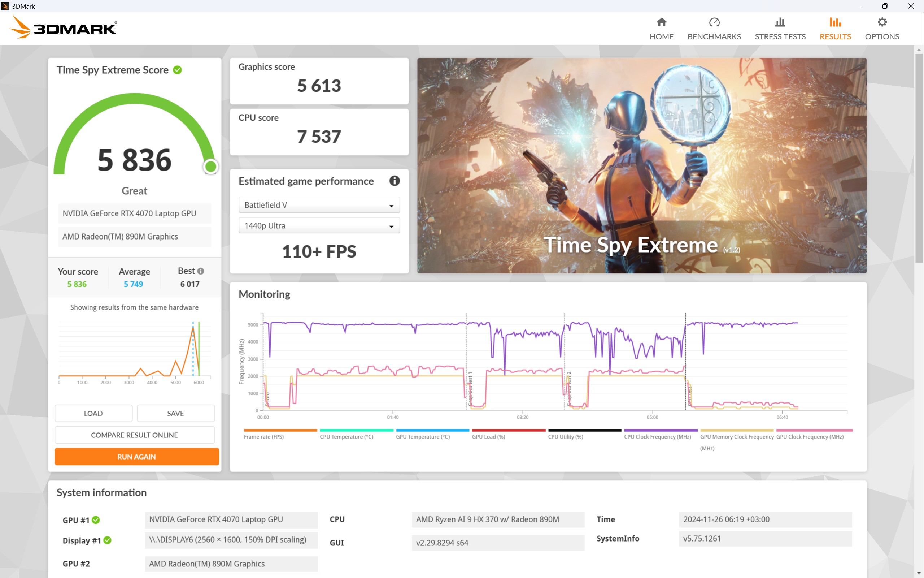
Task: Click the LOAD button
Action: [x=93, y=413]
